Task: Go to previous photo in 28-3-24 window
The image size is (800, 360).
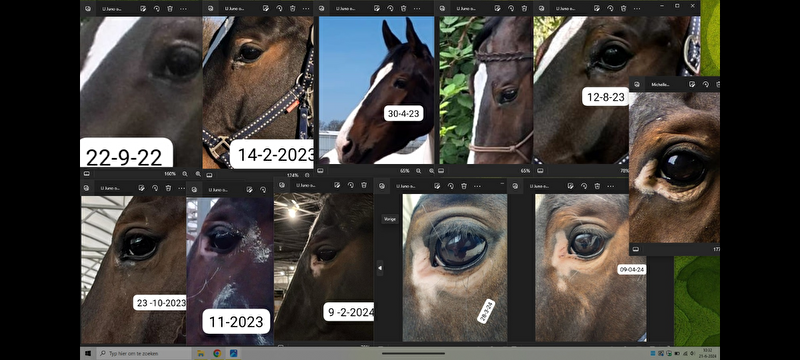Action: [x=380, y=268]
